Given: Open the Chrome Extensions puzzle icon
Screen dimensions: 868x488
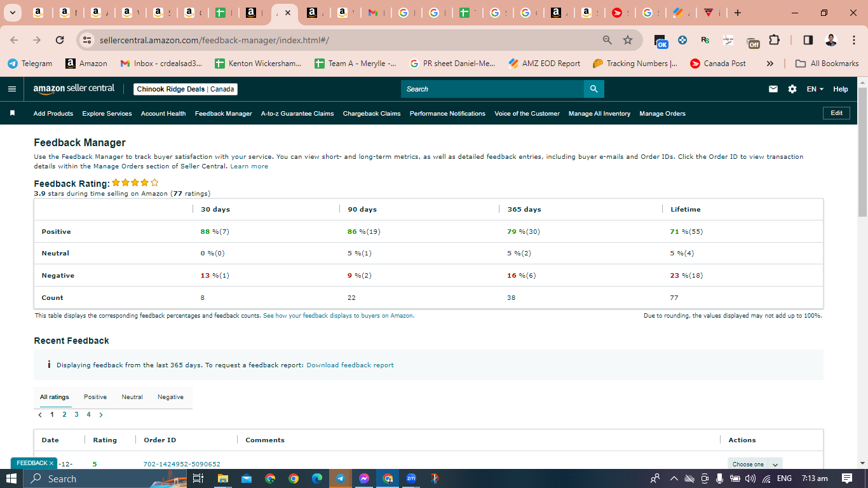Looking at the screenshot, I should coord(774,40).
